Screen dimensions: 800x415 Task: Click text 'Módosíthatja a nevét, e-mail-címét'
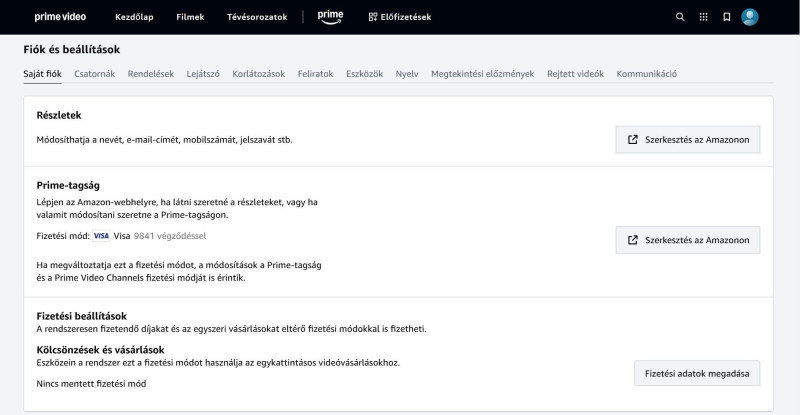coord(108,139)
